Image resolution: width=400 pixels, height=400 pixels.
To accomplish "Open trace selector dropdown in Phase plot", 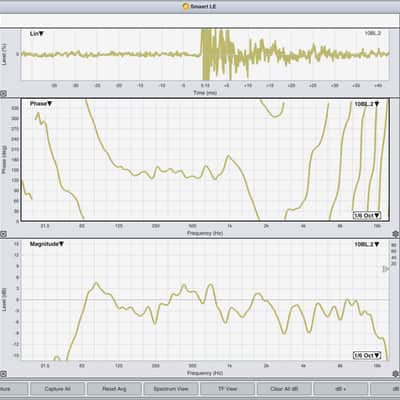I will (367, 104).
